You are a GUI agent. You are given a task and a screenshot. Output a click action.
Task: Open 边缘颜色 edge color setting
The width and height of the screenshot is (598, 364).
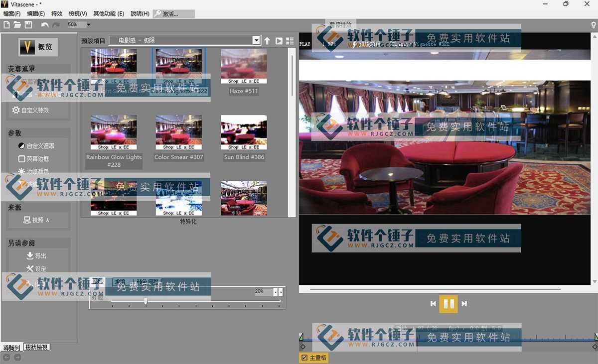tap(33, 171)
